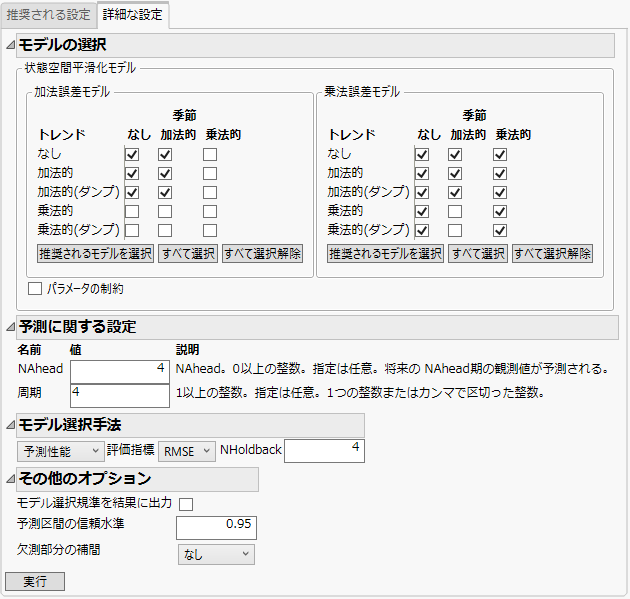This screenshot has width=630, height=599.
Task: Uncheck 乗法誤差 trend 乗法的(ダンプ), season なし checkbox
Action: pos(422,231)
